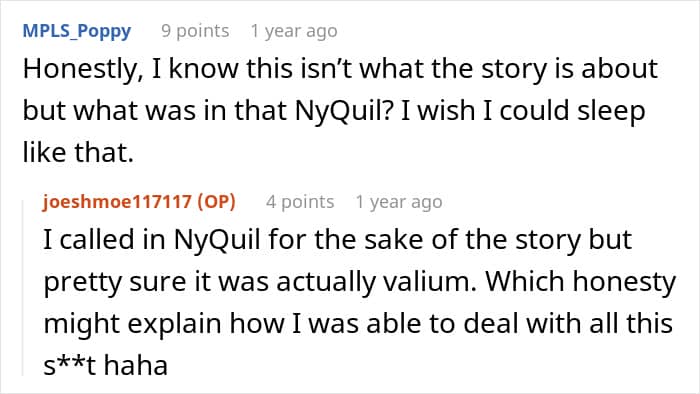Click the word "NyQuil?" in MPLS_Poppy's comment
The width and height of the screenshot is (700, 394).
tap(343, 111)
